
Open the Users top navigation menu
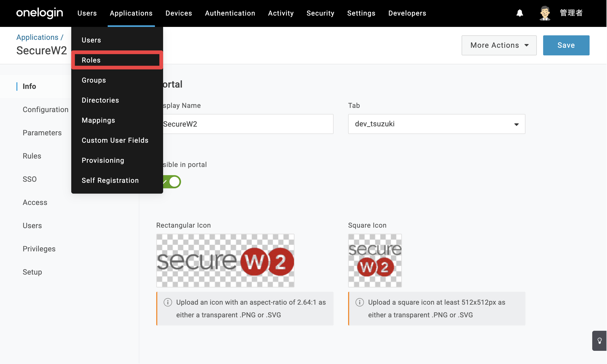click(x=87, y=13)
